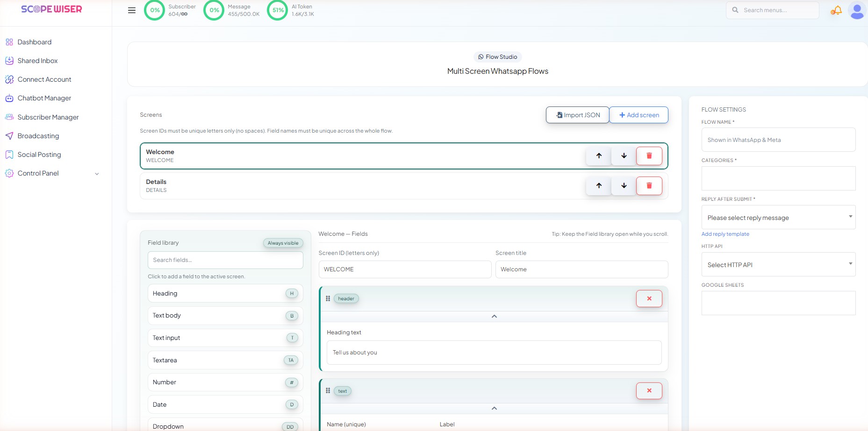Open Social Posting
The image size is (868, 431).
tap(39, 155)
